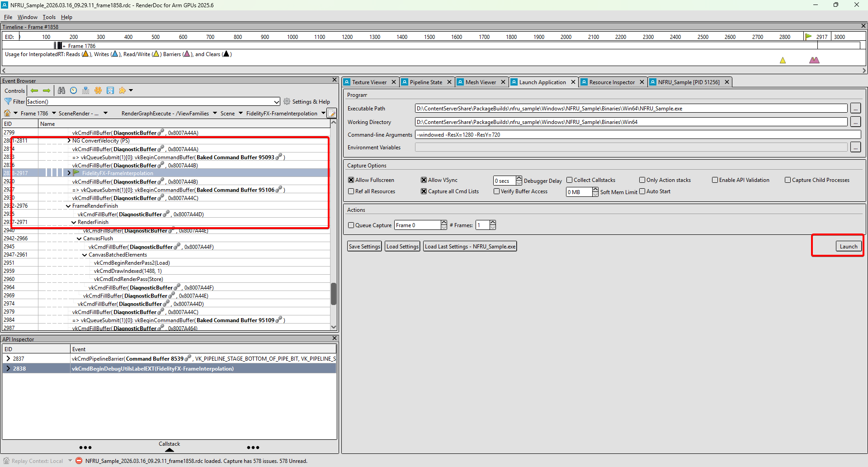868x467 pixels.
Task: Open the Tools menu
Action: pos(49,17)
